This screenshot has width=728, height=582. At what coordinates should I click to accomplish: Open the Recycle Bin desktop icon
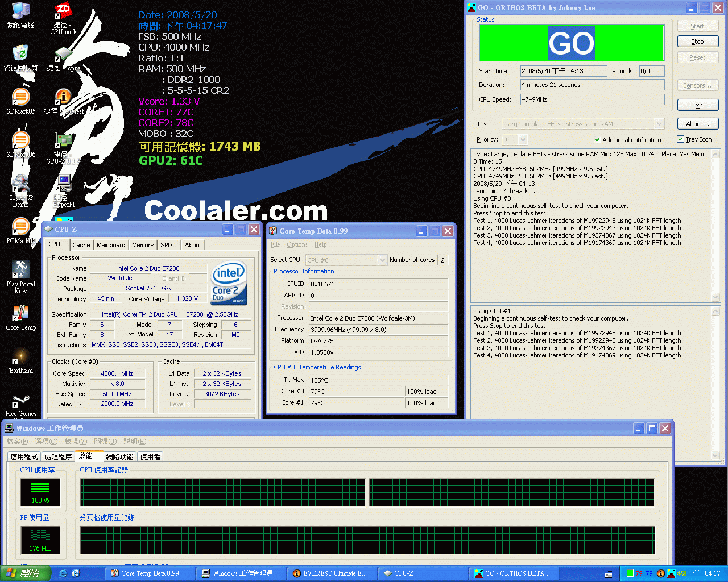[21, 58]
